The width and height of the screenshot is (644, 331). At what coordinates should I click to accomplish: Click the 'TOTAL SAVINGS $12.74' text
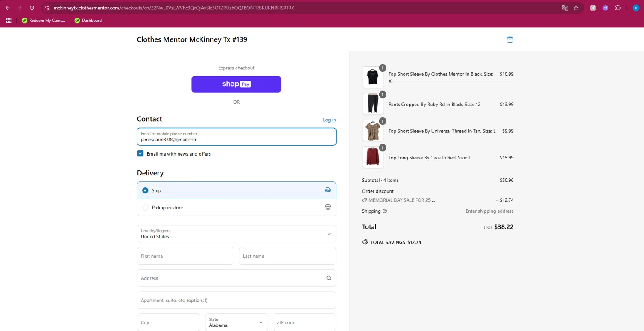[396, 242]
